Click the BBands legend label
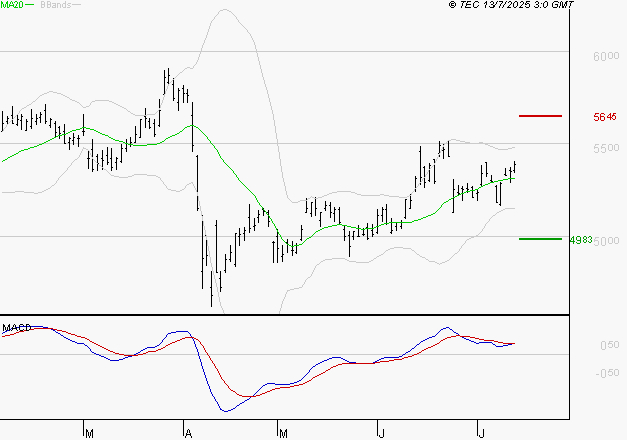The image size is (627, 440). pyautogui.click(x=54, y=6)
